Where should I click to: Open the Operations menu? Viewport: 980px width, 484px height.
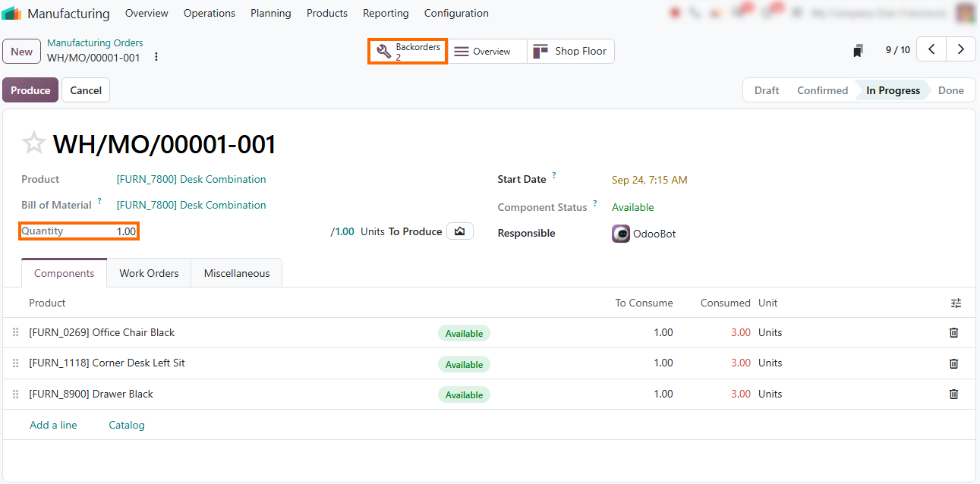point(210,13)
